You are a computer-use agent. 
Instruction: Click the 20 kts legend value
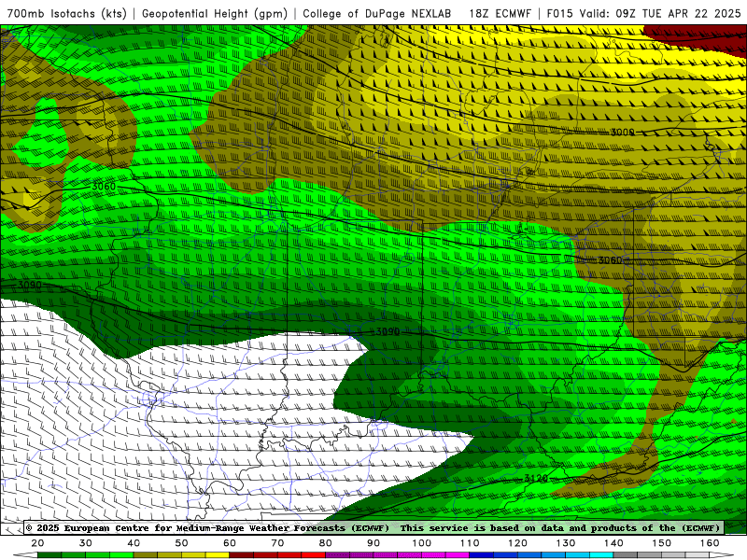pos(37,543)
